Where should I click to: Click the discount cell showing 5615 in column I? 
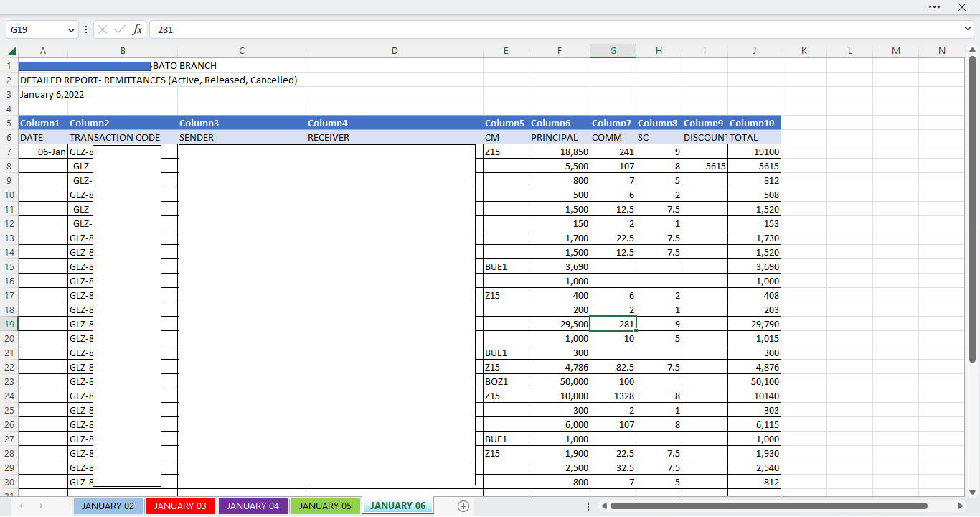[x=705, y=166]
